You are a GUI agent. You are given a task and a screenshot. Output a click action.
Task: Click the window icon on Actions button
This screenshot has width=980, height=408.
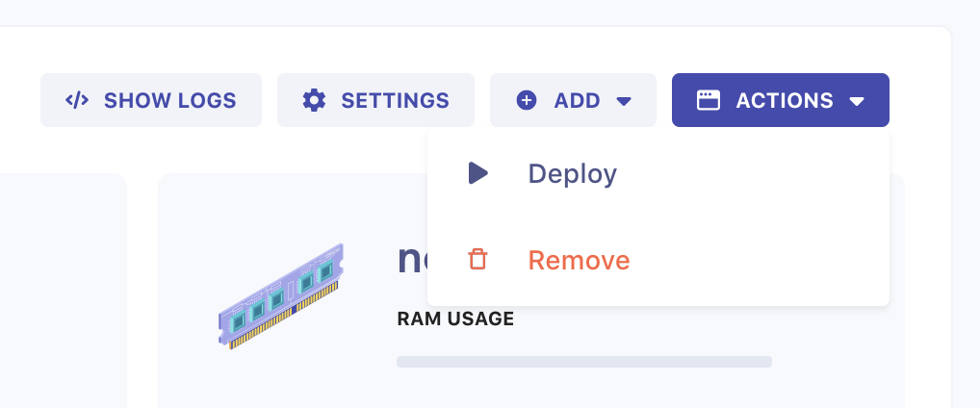[709, 100]
